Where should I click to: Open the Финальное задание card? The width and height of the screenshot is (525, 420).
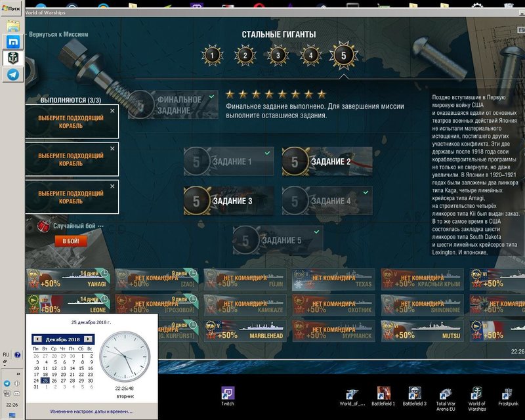pos(173,104)
